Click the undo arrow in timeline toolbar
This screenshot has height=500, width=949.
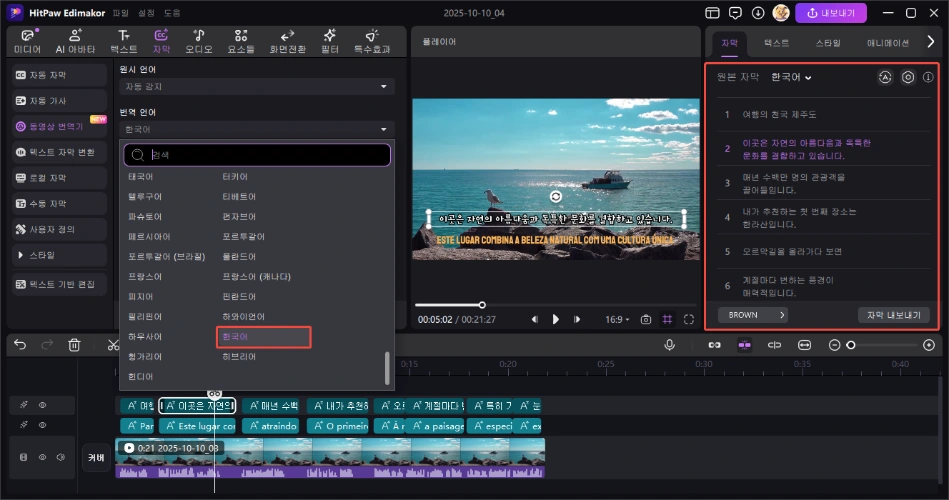point(19,345)
